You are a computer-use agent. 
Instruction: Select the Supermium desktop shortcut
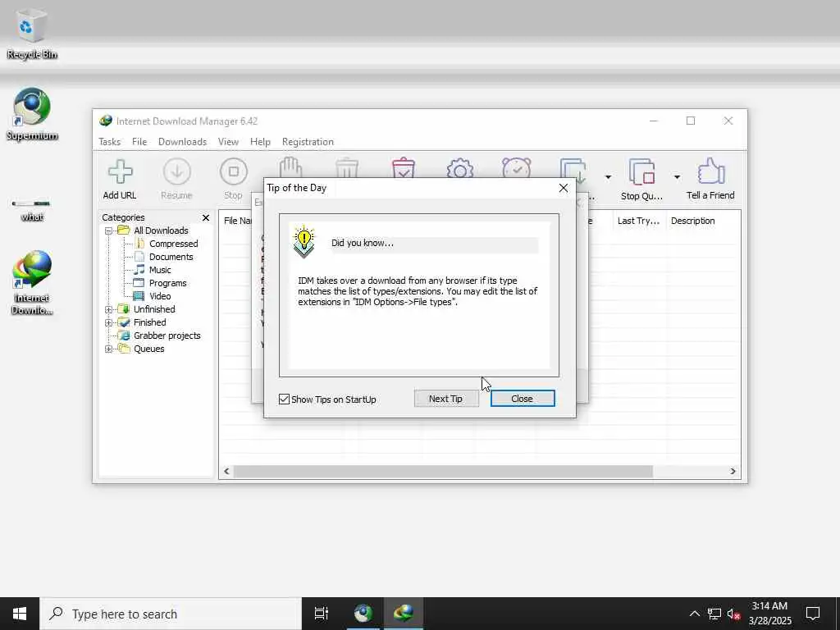32,115
